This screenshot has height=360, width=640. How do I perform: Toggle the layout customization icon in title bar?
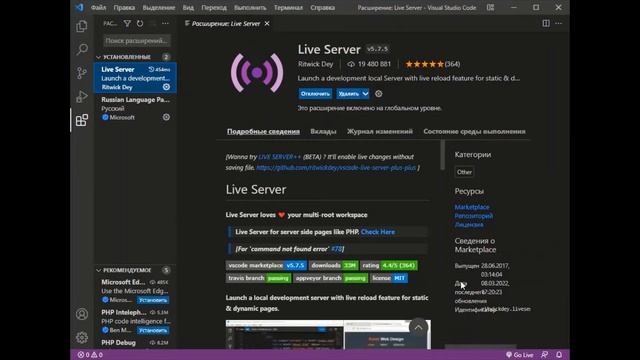coord(490,7)
